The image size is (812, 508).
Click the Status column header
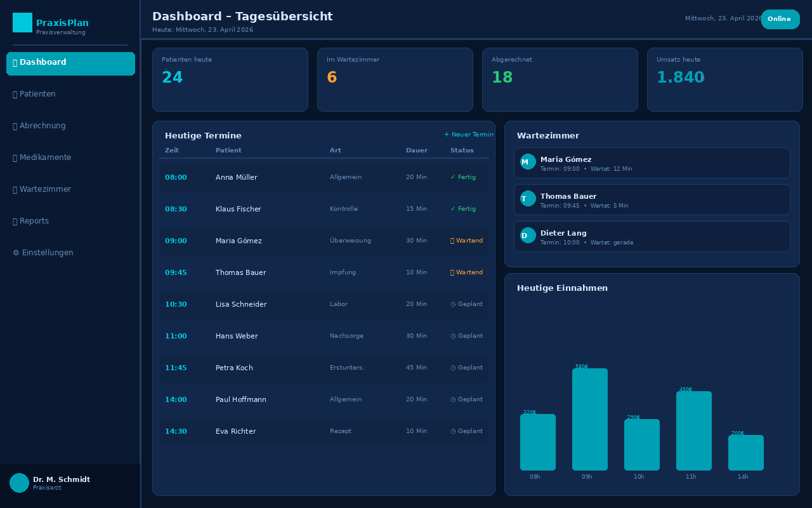462,150
